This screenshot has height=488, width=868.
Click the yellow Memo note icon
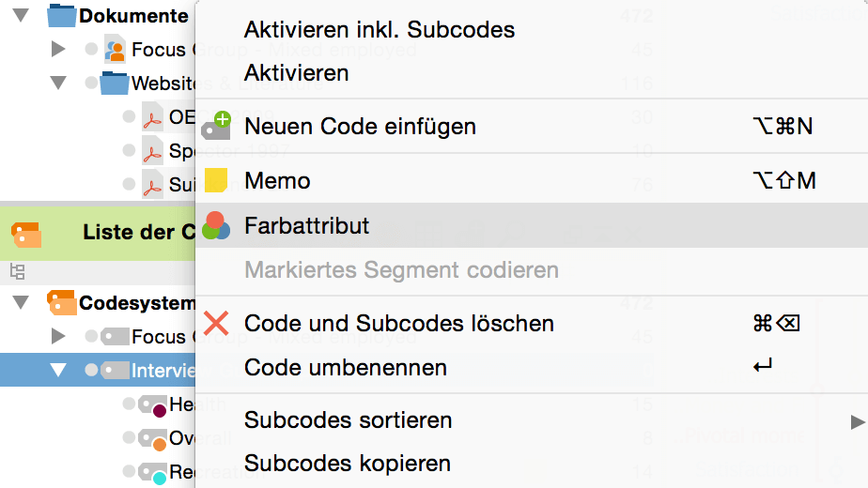click(x=216, y=180)
